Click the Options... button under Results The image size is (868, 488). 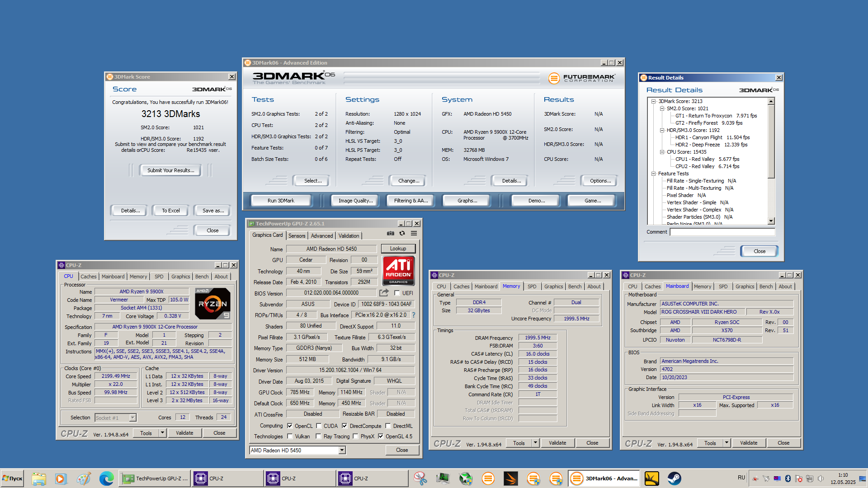tap(600, 180)
